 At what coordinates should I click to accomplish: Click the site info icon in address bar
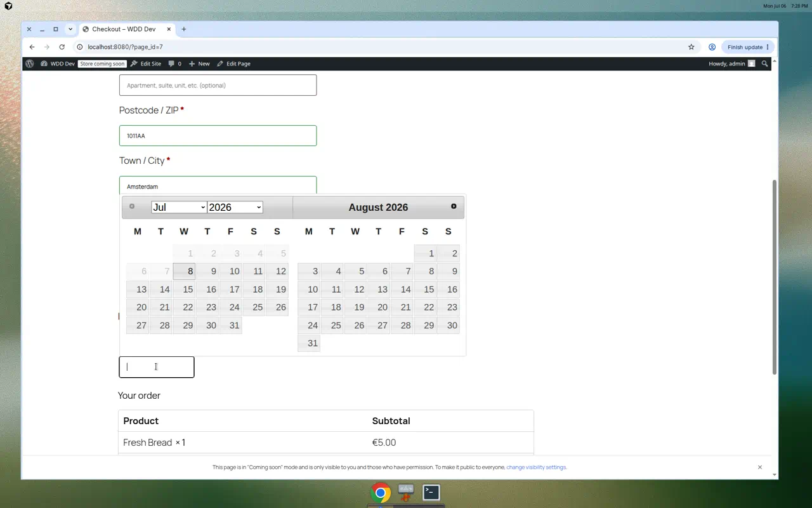pos(80,47)
